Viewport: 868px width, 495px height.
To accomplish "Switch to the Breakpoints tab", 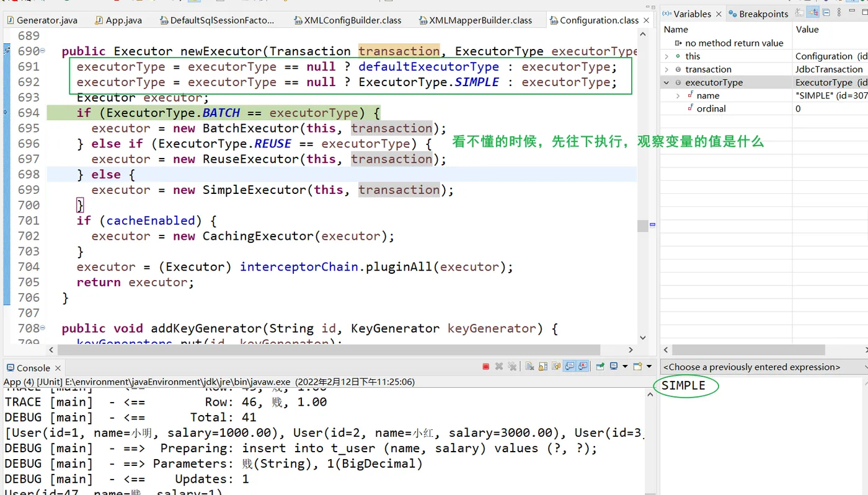I will click(758, 14).
